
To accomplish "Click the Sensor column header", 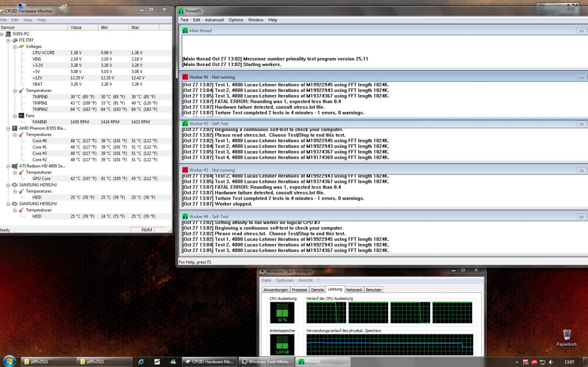I will [34, 27].
